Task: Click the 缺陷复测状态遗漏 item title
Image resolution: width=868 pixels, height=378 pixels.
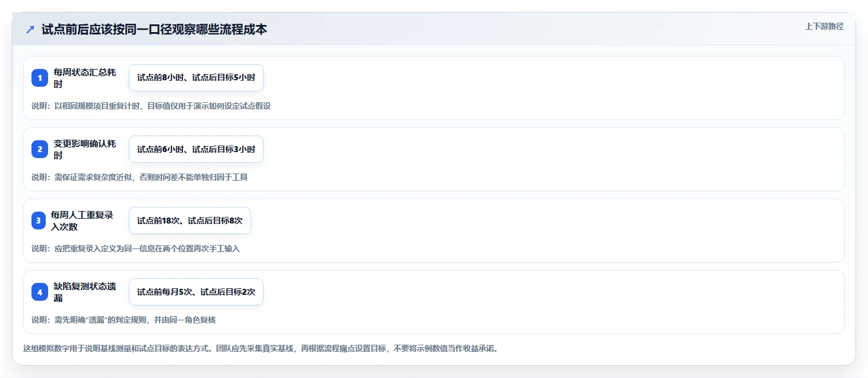Action: pos(85,292)
